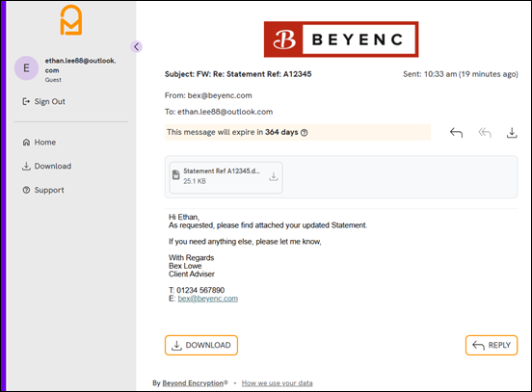
Task: Click the BEYENC brand banner
Action: [341, 39]
